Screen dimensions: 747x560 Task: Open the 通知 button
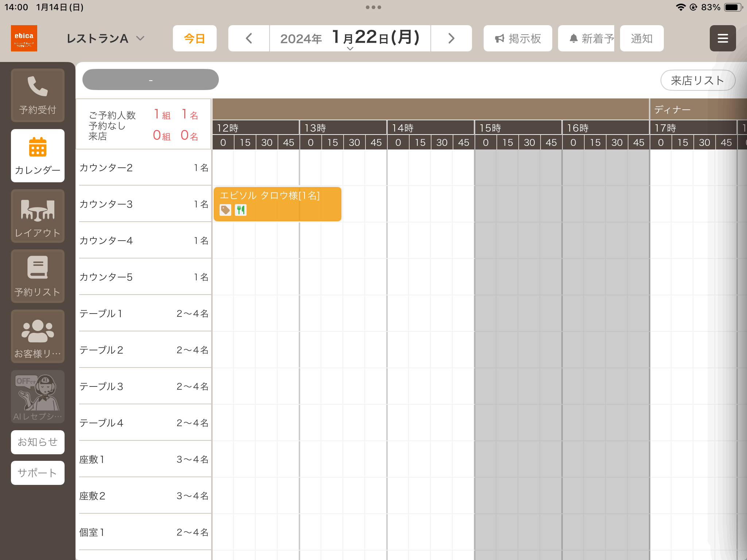pyautogui.click(x=642, y=38)
